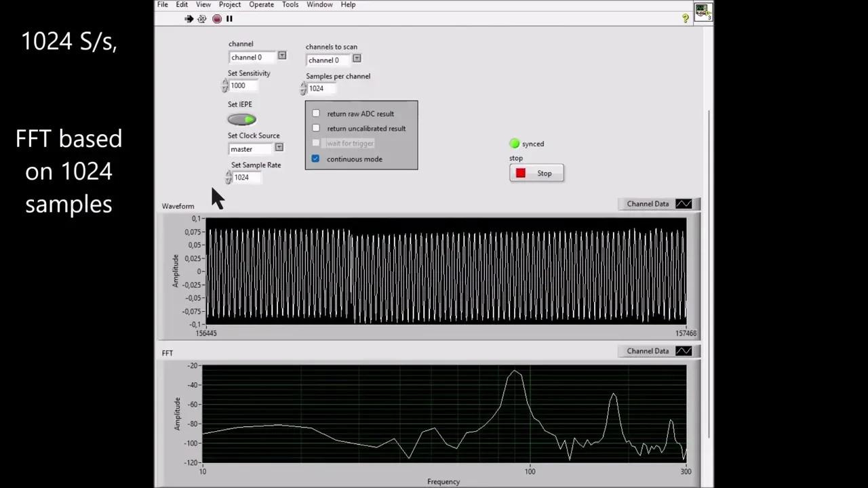
Task: Open the Project menu
Action: [x=229, y=5]
